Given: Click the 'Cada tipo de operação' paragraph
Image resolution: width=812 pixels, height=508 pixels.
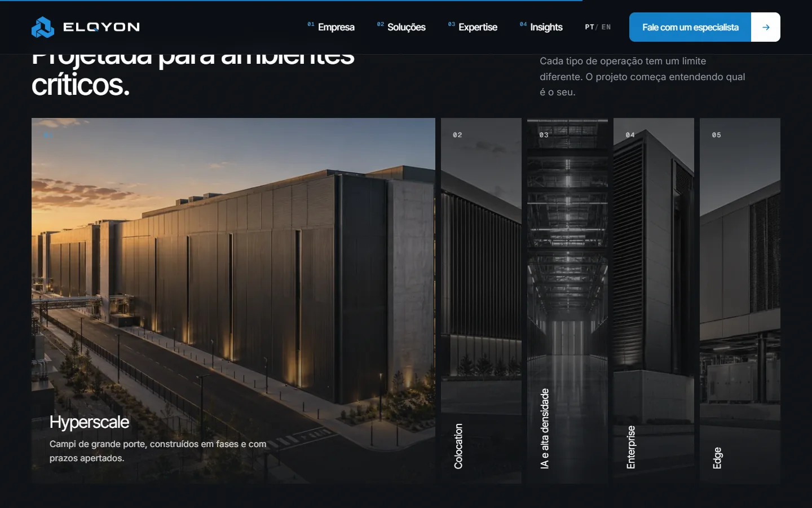Looking at the screenshot, I should point(642,76).
